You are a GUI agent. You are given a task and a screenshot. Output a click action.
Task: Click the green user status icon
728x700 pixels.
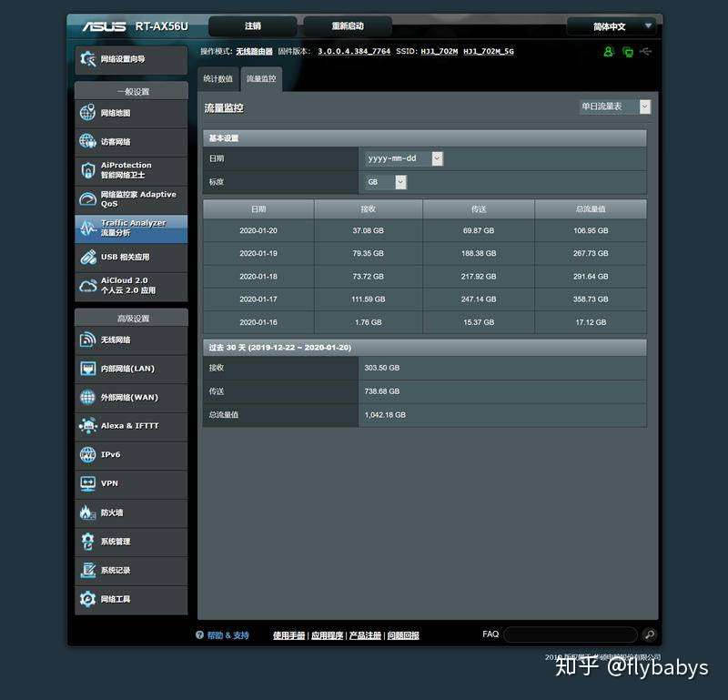[x=608, y=52]
